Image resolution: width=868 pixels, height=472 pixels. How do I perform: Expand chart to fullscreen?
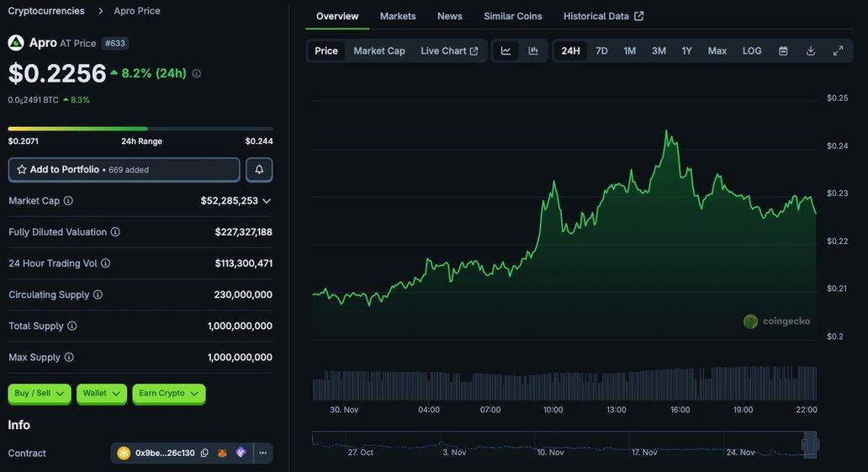[838, 50]
